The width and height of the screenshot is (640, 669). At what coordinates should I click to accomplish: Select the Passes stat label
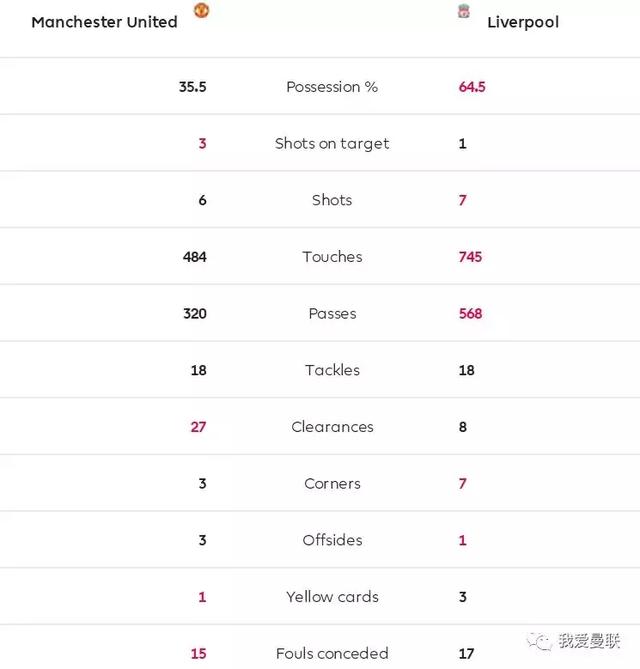click(332, 313)
